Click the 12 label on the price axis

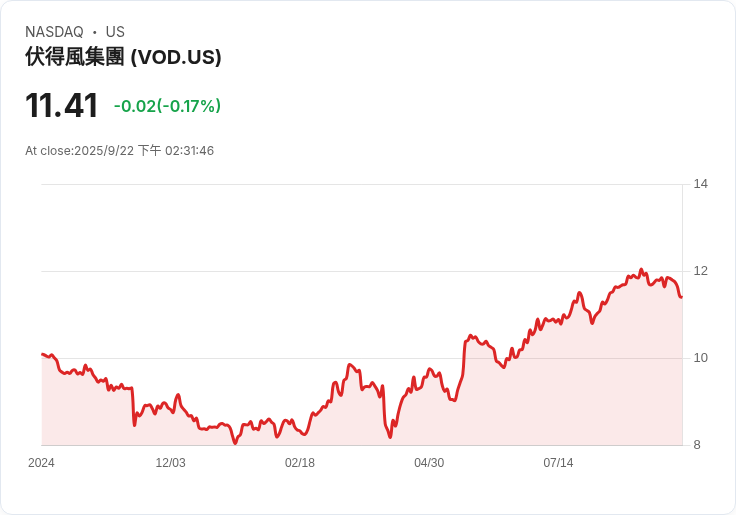pos(700,271)
